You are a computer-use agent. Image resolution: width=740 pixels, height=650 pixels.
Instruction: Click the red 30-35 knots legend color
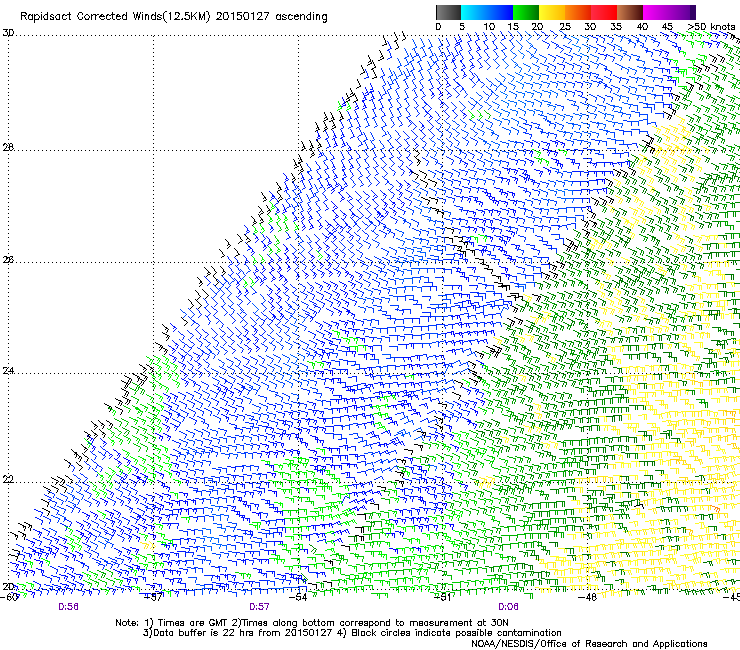[604, 12]
